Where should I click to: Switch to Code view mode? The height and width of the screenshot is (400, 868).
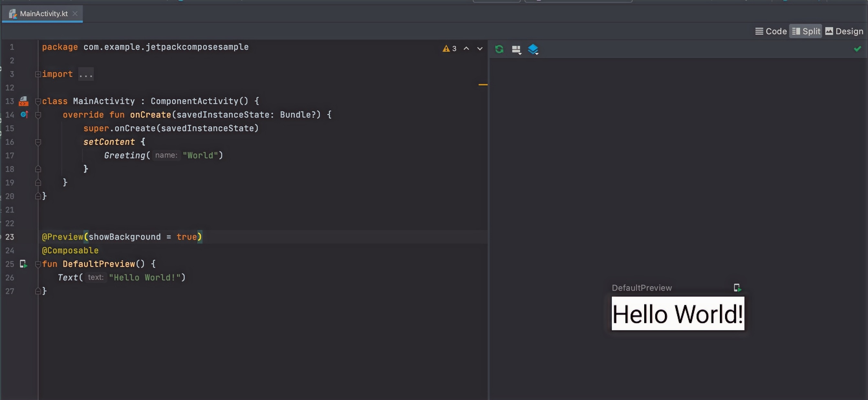tap(771, 31)
